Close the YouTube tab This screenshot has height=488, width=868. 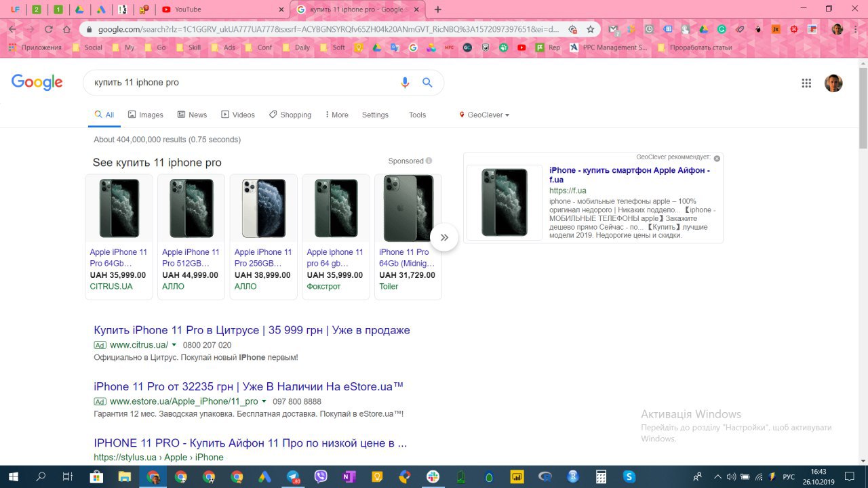coord(281,9)
